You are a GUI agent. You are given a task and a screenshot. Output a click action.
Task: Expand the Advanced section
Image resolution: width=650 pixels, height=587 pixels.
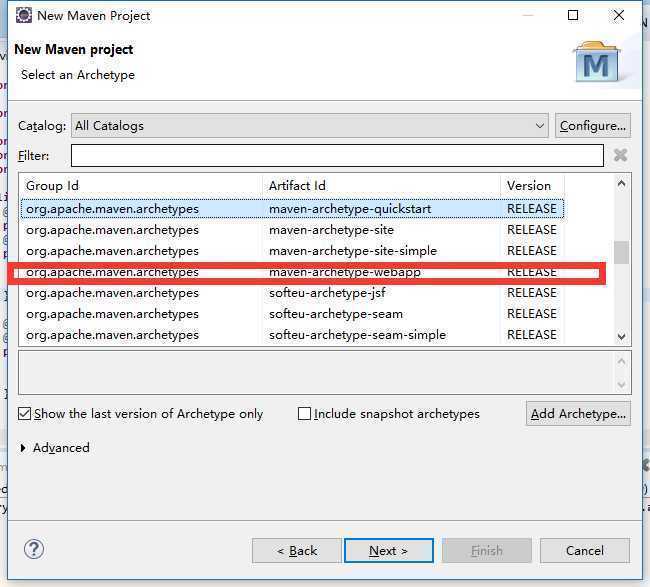(23, 448)
